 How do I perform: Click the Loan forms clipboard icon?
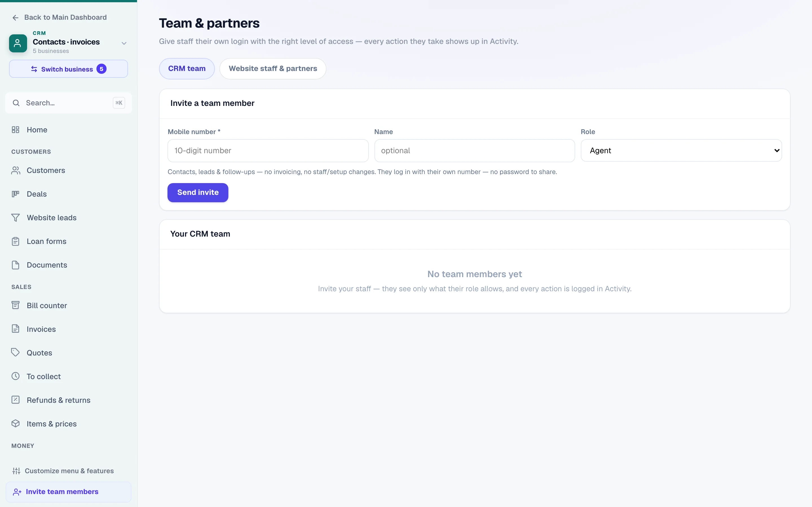tap(16, 241)
